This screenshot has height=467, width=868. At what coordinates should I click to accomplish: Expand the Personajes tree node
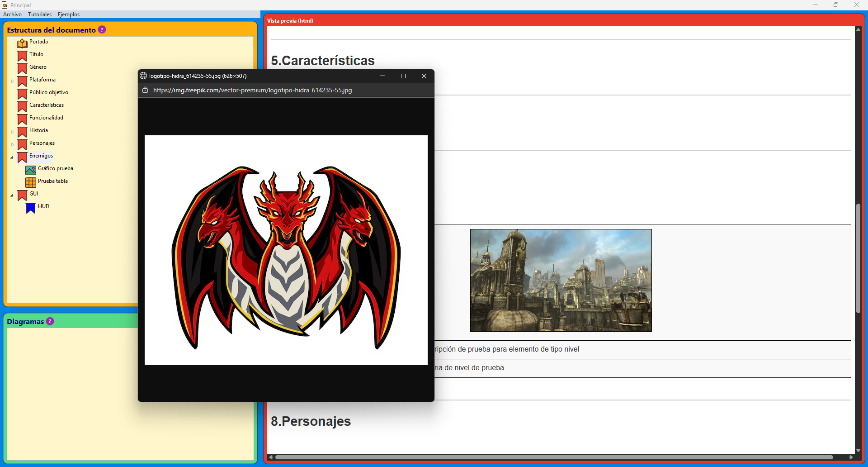[12, 144]
